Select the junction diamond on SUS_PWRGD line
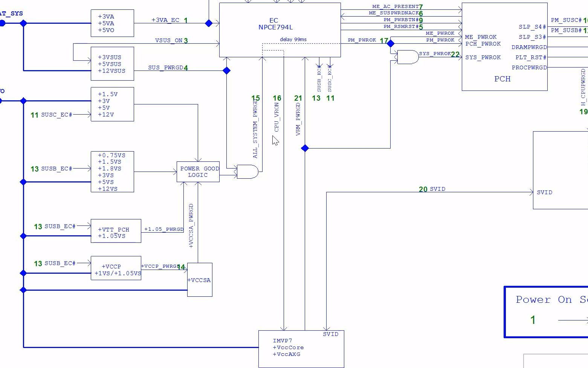 [227, 71]
